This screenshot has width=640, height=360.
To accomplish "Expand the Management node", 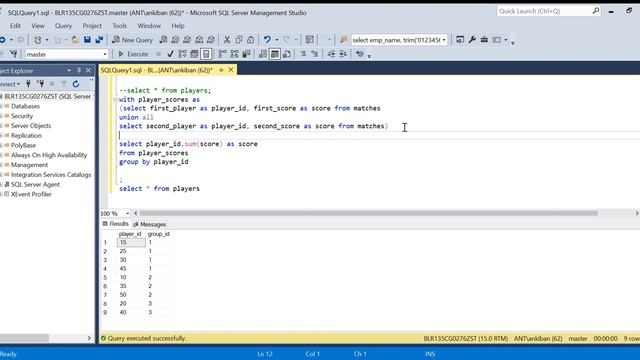I will pos(2,165).
